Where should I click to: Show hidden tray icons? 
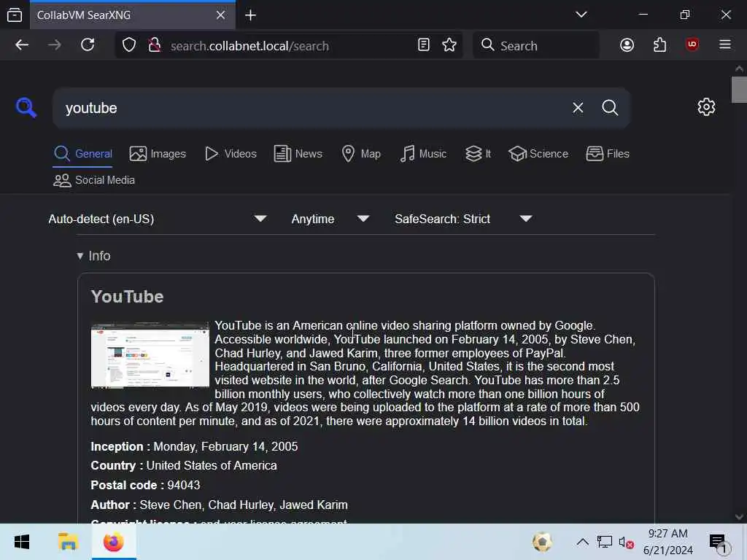coord(582,542)
